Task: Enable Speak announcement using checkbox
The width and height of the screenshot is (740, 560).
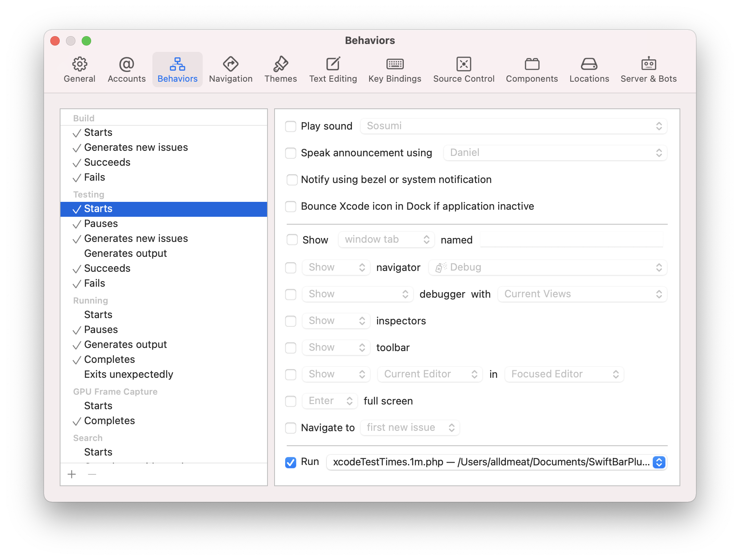Action: [x=291, y=153]
